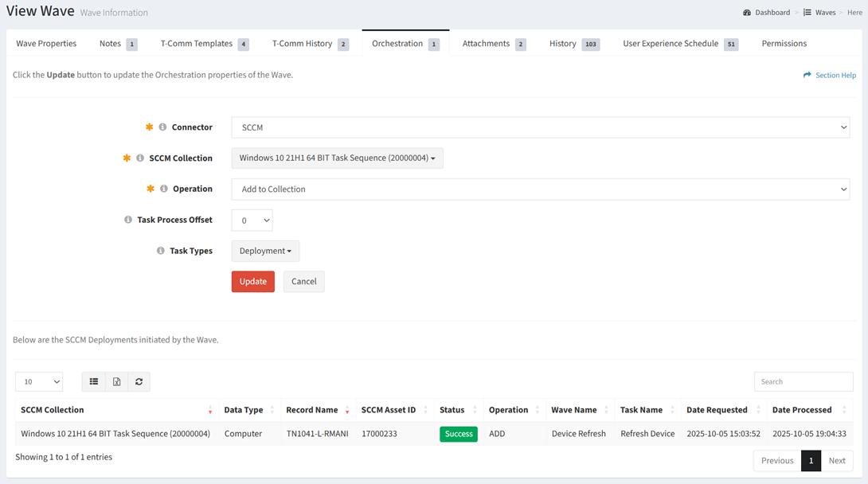Expand the SCCM Collection selector
The image size is (868, 484).
tap(337, 158)
